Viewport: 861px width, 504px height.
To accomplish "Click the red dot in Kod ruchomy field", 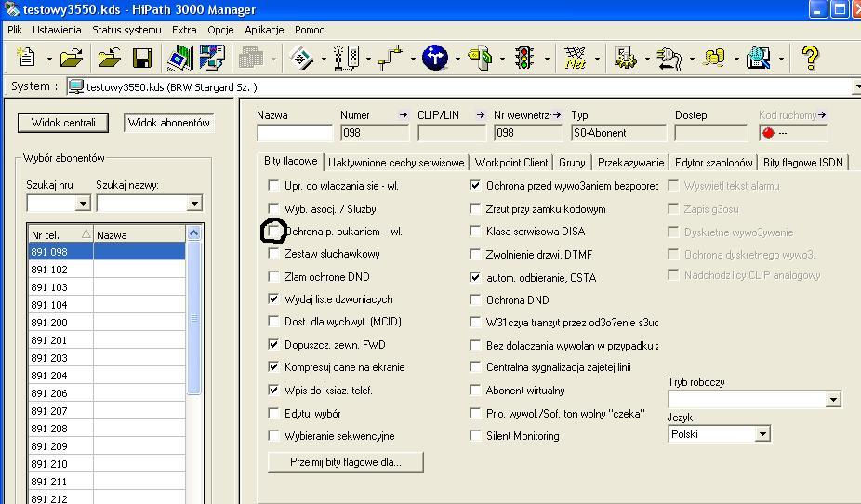I will pyautogui.click(x=768, y=133).
